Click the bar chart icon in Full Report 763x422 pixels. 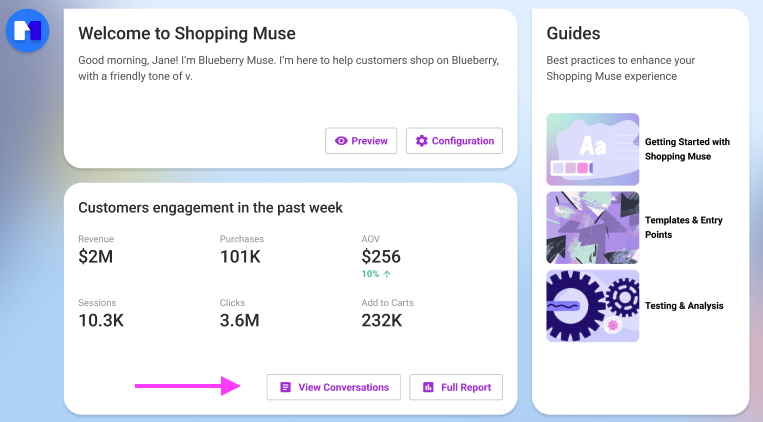[x=428, y=387]
